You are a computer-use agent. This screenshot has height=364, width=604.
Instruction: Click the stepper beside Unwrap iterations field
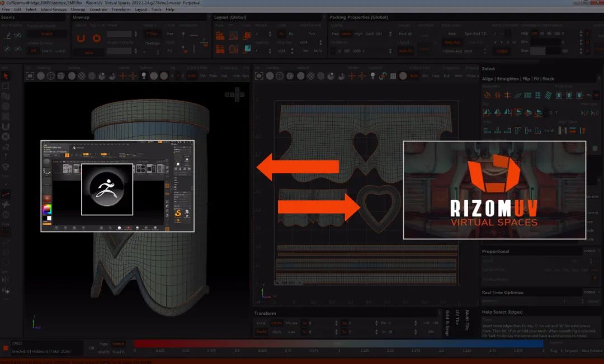point(135,34)
